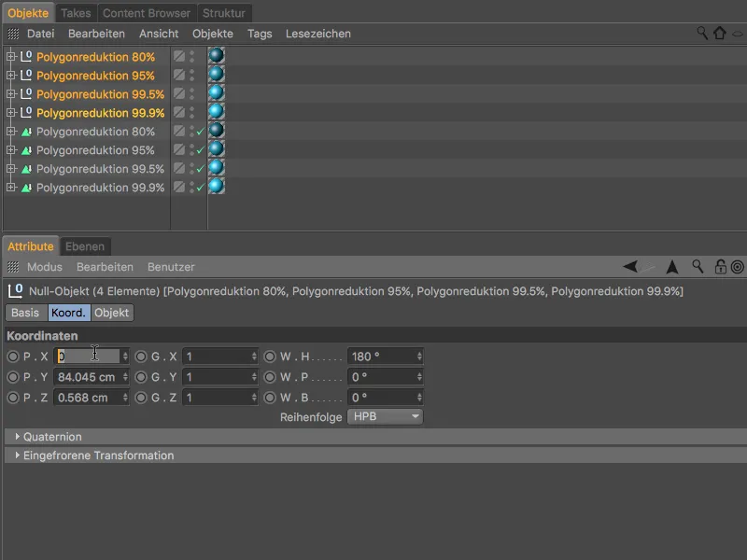Image resolution: width=747 pixels, height=560 pixels.
Task: Select the Koord. attribute tab
Action: coord(68,313)
